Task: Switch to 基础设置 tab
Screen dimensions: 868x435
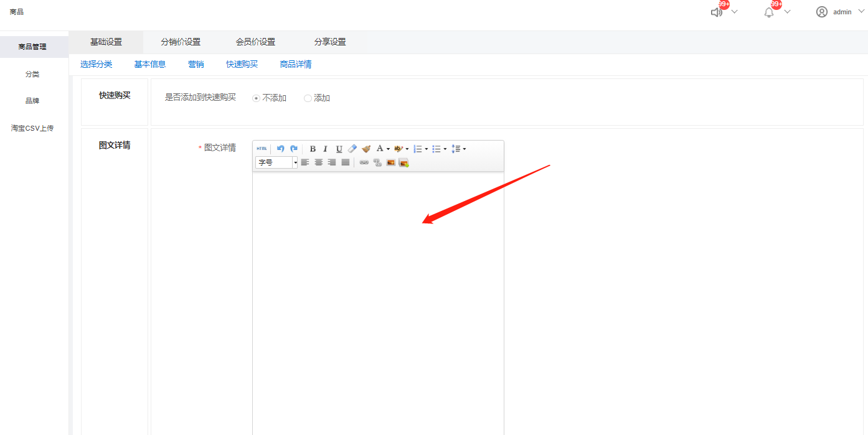Action: [x=106, y=42]
